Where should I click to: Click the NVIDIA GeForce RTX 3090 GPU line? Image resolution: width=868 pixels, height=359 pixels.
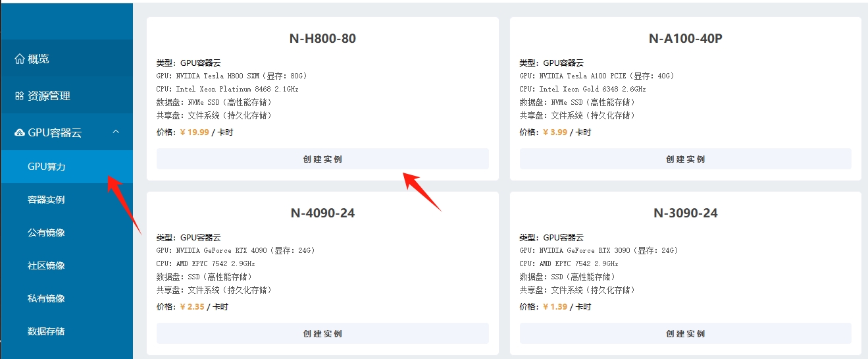pyautogui.click(x=600, y=250)
